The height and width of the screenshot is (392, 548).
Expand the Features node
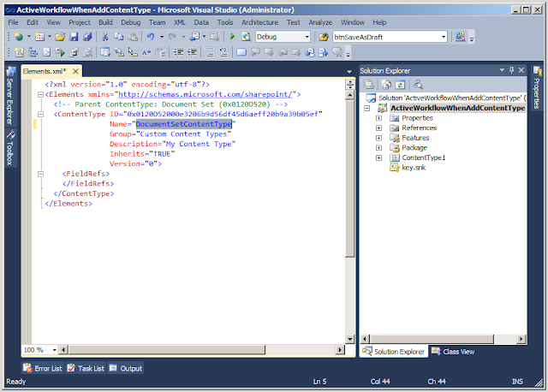coord(378,138)
